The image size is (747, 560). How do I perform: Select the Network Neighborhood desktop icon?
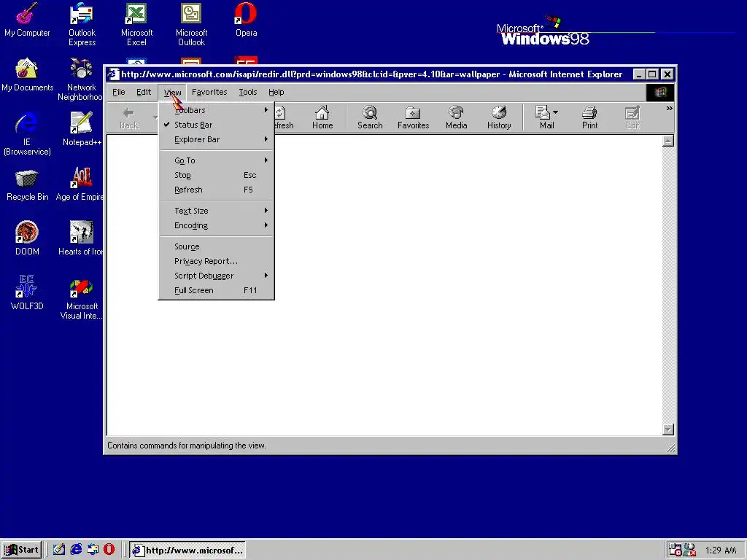pyautogui.click(x=80, y=79)
